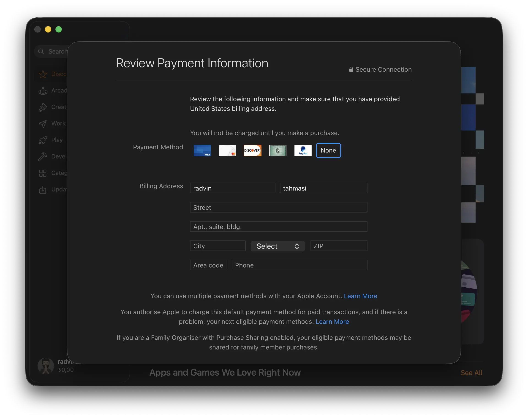Pick the Discover card payment option
This screenshot has width=528, height=420.
(252, 150)
